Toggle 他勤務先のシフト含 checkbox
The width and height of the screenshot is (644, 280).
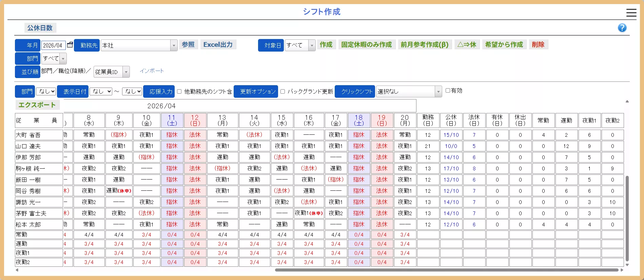tap(179, 91)
